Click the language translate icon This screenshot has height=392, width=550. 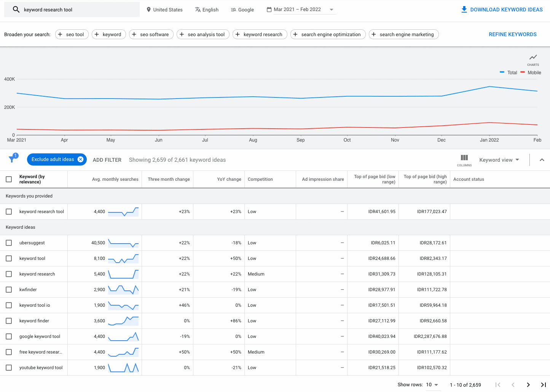point(198,10)
